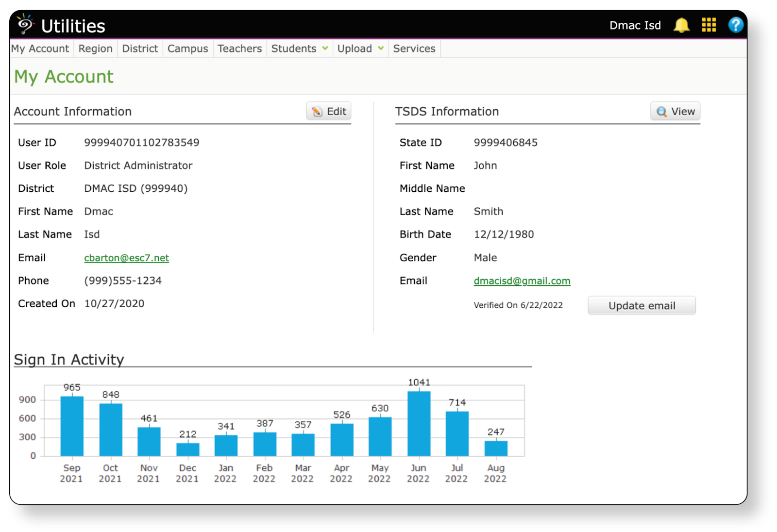Open the yellow apps grid menu
This screenshot has height=532, width=777.
709,25
